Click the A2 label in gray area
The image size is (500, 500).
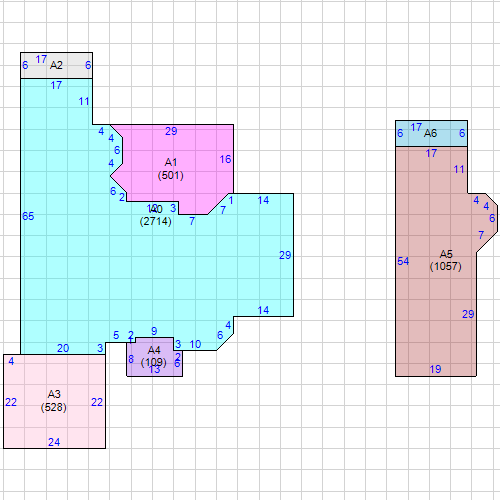tap(56, 65)
